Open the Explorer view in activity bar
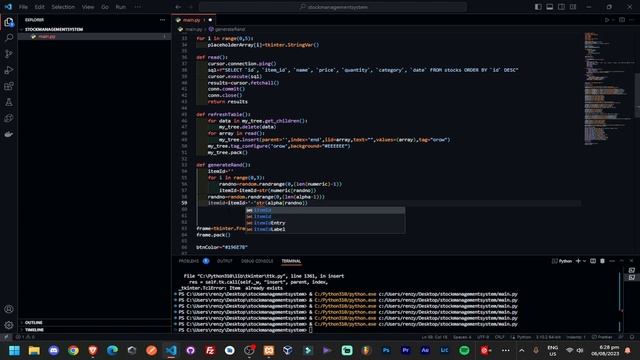 click(x=9, y=22)
